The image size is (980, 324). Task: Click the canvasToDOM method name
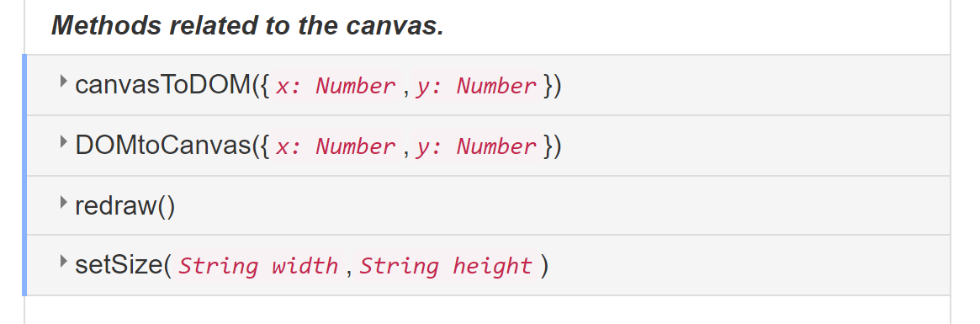(x=164, y=85)
